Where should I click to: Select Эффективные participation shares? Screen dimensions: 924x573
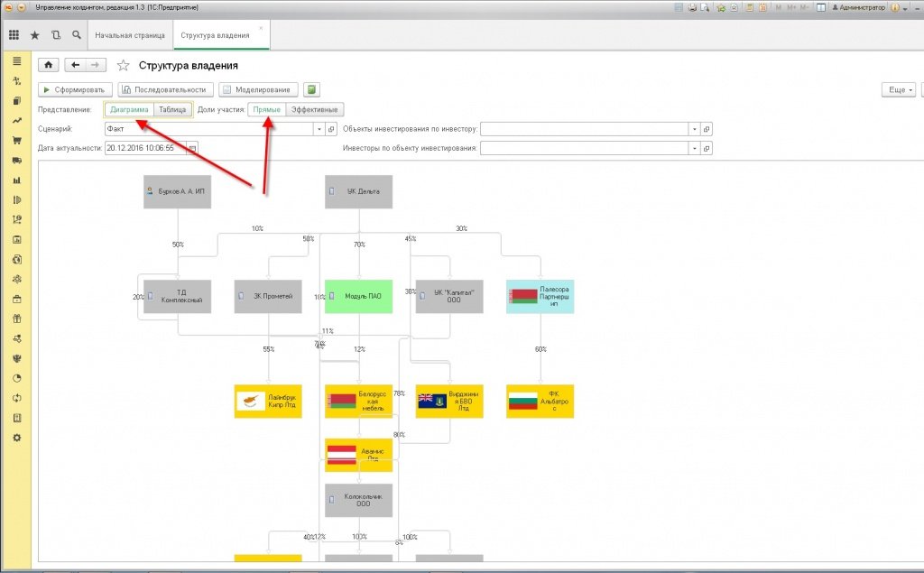click(314, 110)
